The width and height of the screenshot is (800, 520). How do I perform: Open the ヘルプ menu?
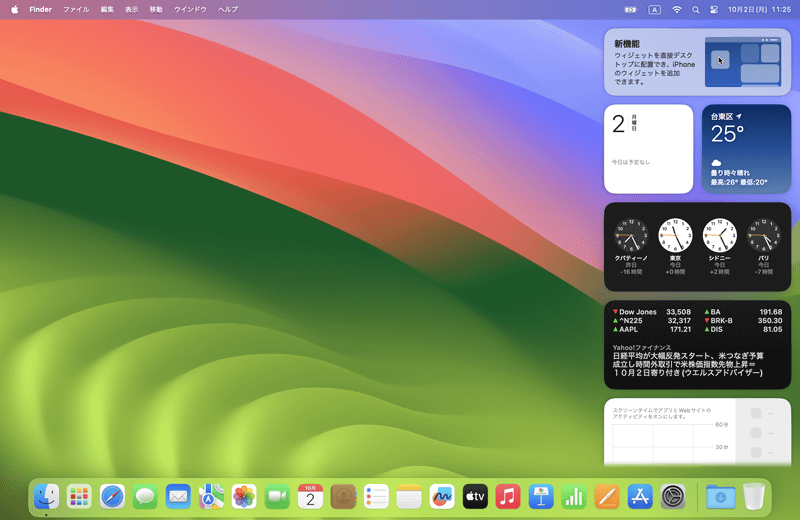228,9
